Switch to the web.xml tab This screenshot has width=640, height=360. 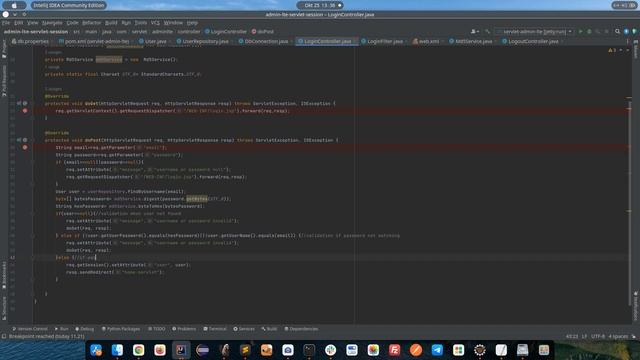(426, 41)
